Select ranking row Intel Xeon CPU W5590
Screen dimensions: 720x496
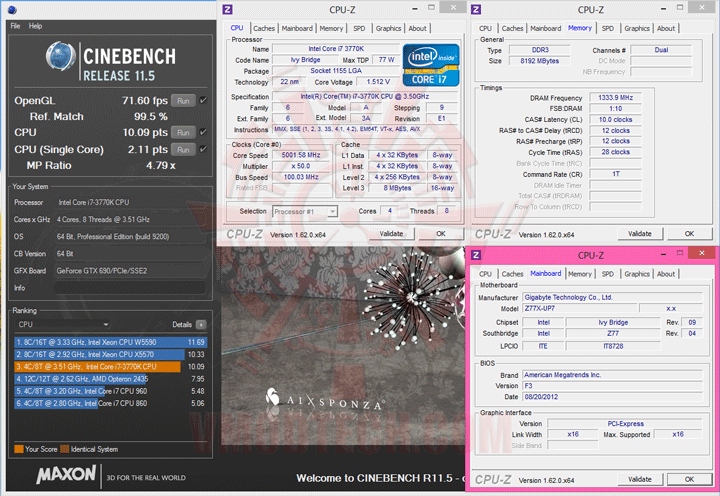pyautogui.click(x=111, y=342)
